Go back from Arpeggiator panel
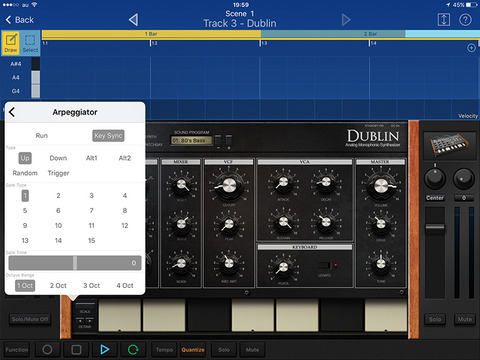Viewport: 480px width, 360px height. [x=12, y=112]
